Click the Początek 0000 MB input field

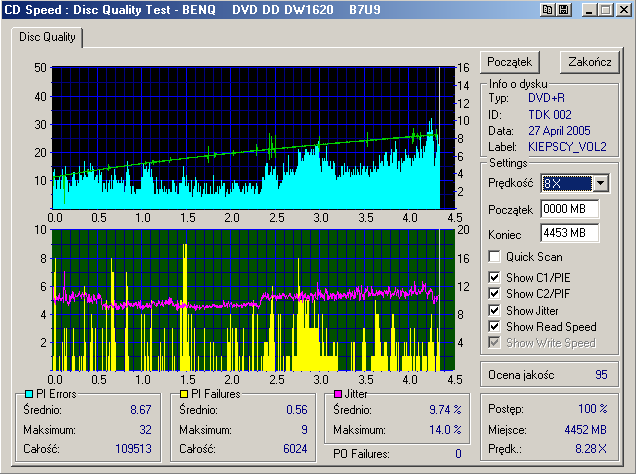(569, 209)
